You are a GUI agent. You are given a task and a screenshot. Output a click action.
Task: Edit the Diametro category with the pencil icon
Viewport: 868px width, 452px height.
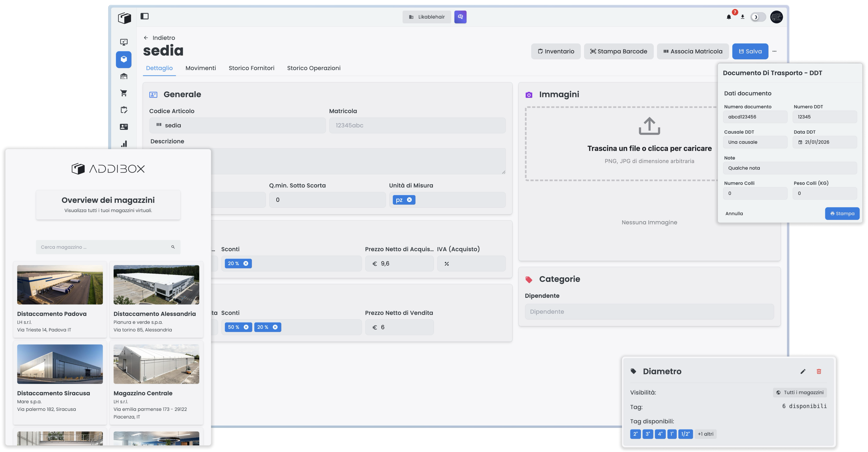point(803,371)
